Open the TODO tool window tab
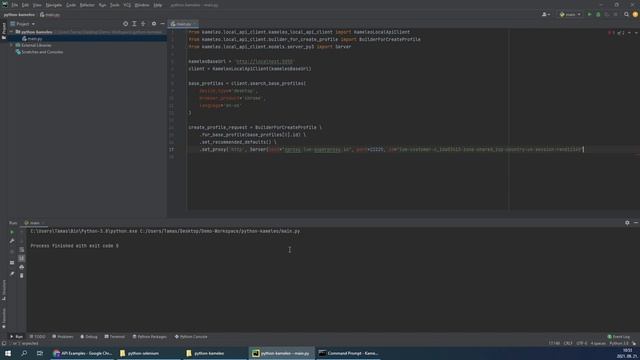This screenshot has width=640, height=360. (x=38, y=337)
